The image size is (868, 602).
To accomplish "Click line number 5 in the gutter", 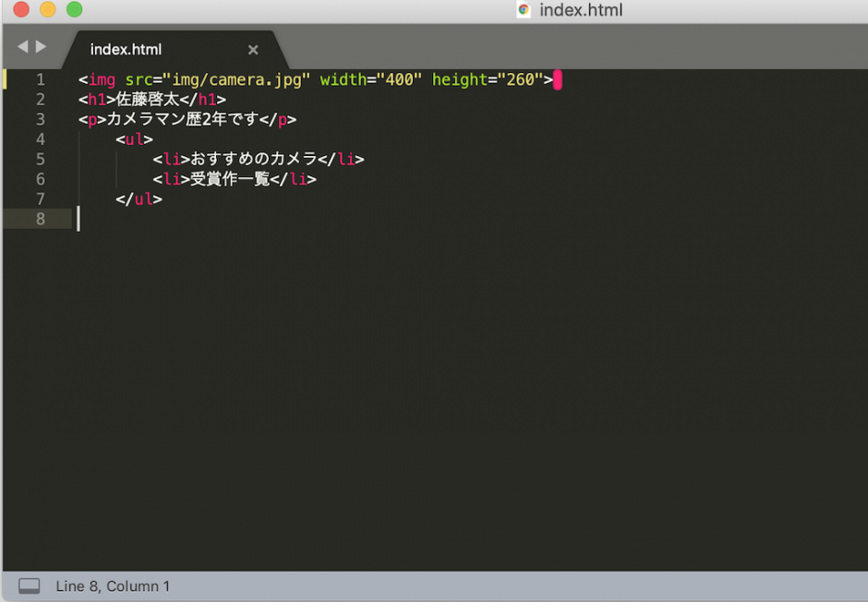I will pyautogui.click(x=41, y=159).
